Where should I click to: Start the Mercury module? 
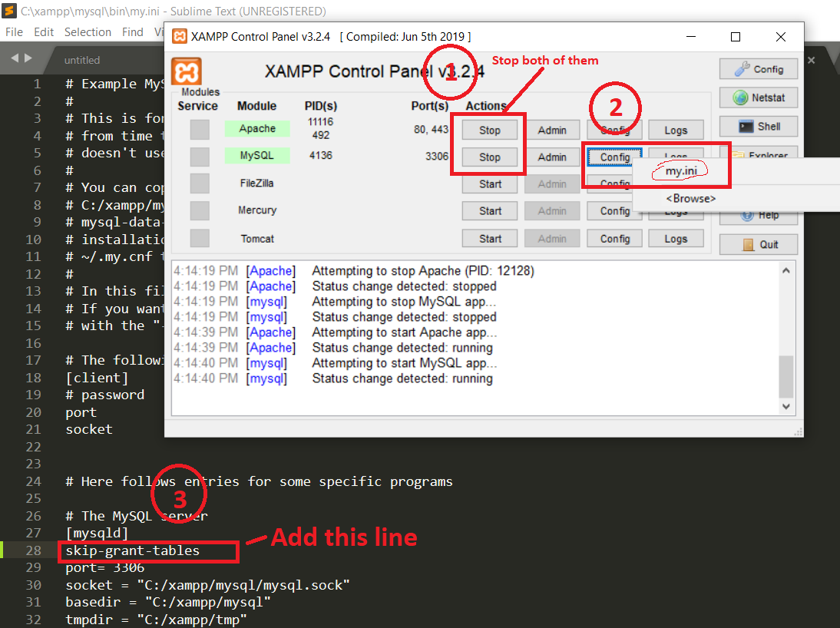pos(490,211)
